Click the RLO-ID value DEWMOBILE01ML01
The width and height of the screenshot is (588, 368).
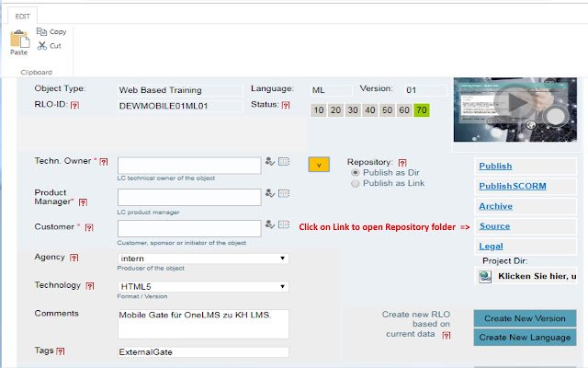coord(180,107)
